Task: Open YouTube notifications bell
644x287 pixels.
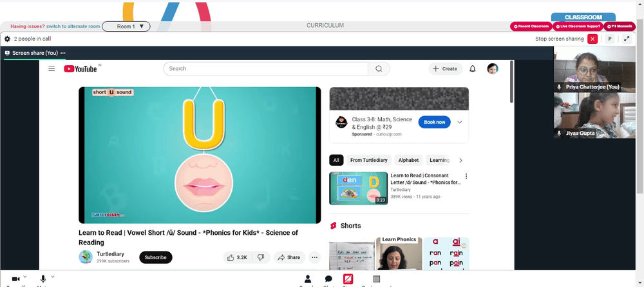Action: (472, 68)
